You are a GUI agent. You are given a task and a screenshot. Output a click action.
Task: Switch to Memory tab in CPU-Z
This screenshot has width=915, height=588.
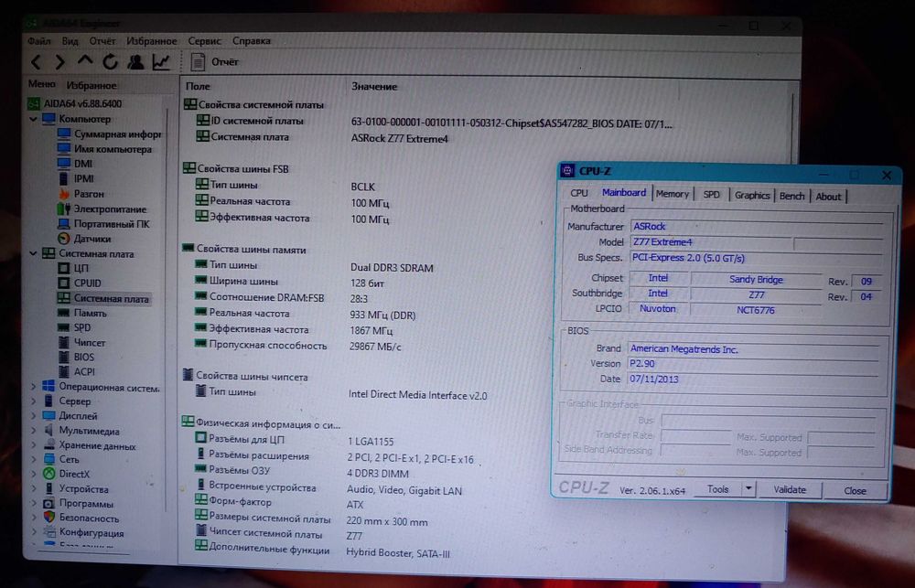tap(673, 194)
